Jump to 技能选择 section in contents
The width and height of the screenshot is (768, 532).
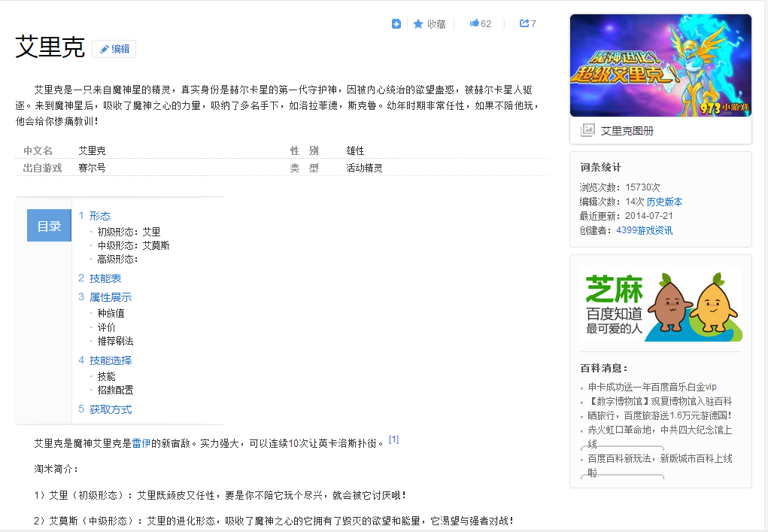coord(111,360)
